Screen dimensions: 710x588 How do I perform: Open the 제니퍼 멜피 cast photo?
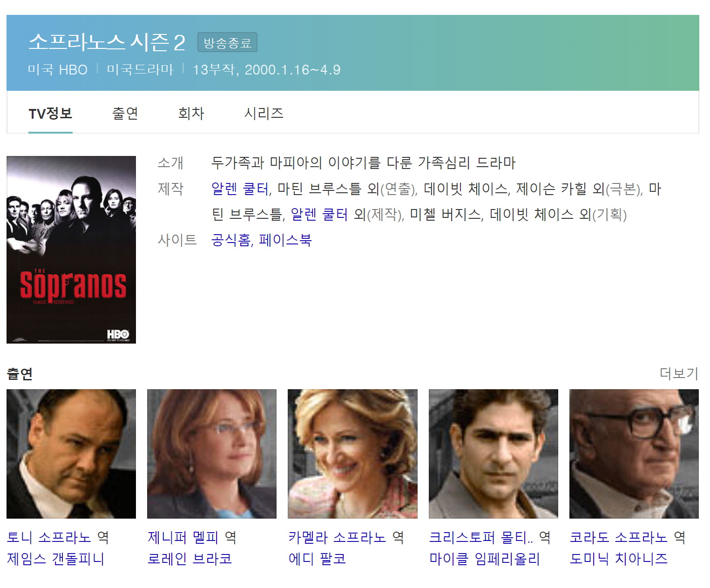(212, 454)
